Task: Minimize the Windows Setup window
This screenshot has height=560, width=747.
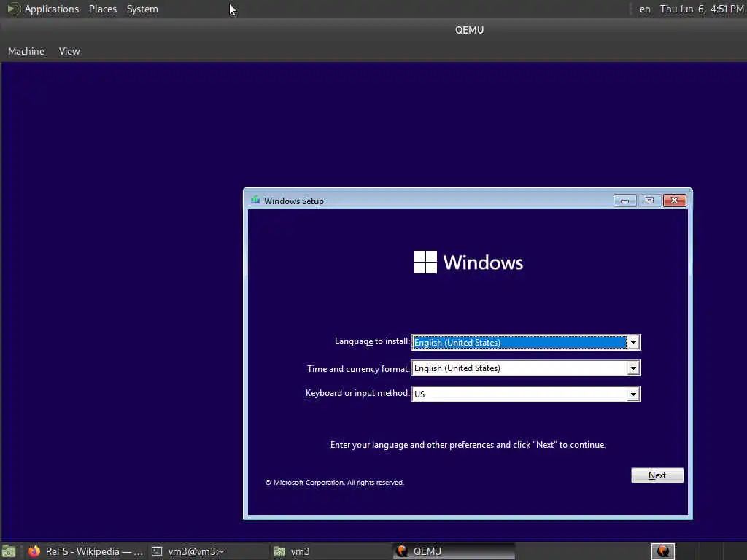Action: (624, 201)
